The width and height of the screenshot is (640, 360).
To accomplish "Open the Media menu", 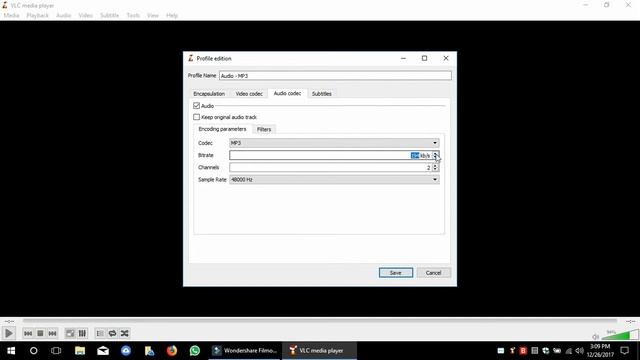I will click(11, 16).
